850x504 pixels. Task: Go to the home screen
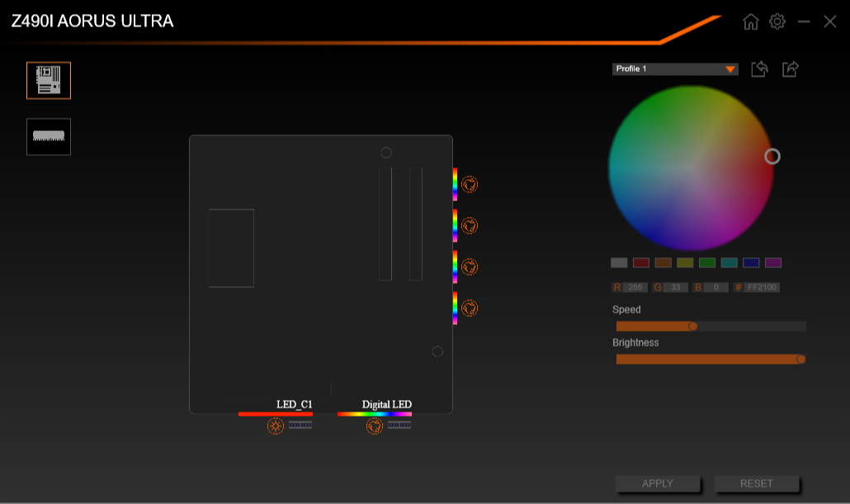[750, 21]
